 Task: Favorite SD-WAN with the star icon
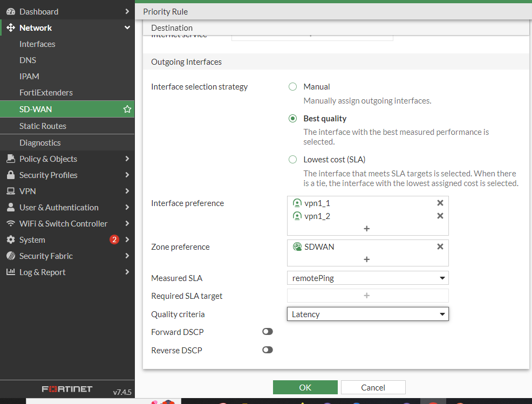click(x=127, y=109)
